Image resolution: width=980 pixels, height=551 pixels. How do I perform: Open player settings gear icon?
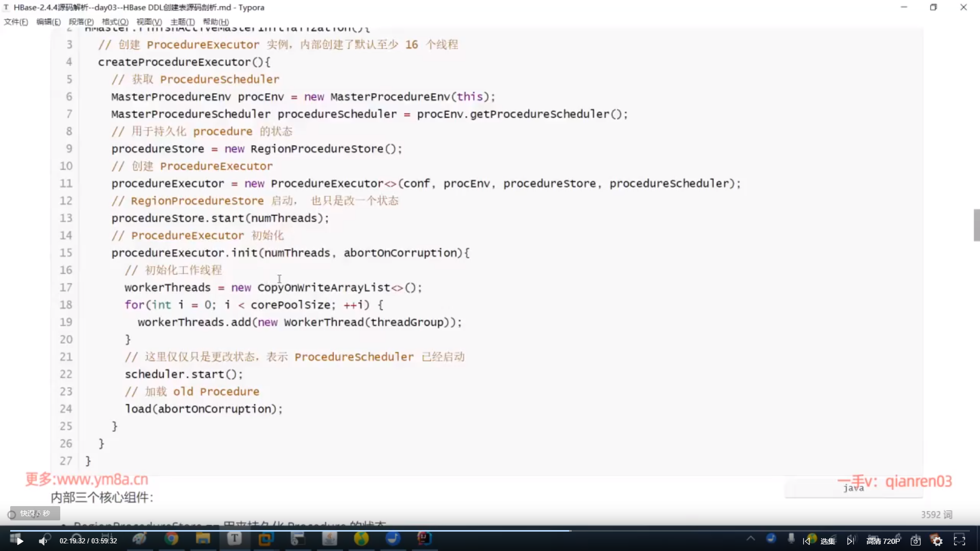(938, 541)
